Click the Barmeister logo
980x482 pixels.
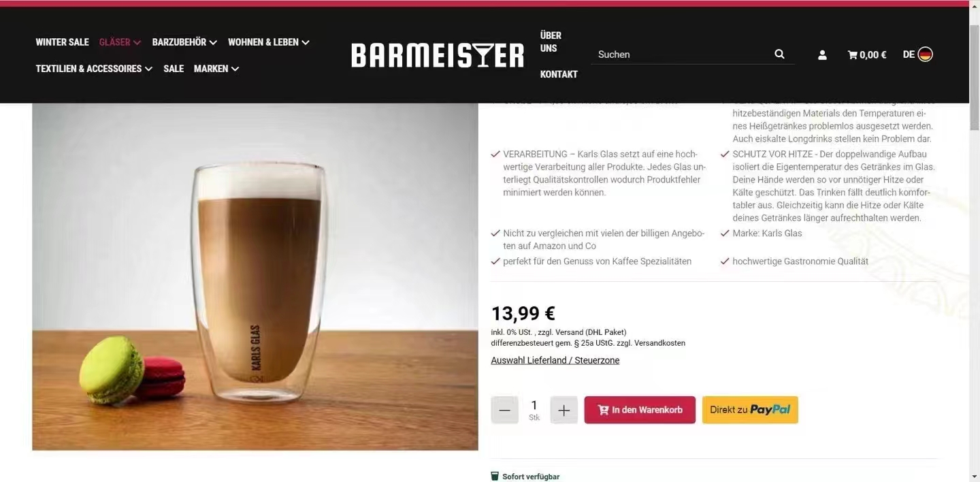tap(438, 55)
